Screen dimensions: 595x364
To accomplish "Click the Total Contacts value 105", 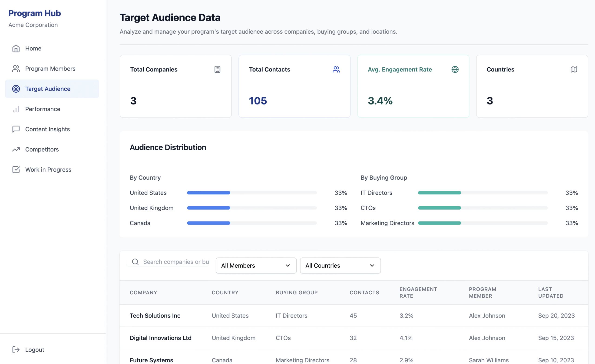I will click(x=258, y=101).
